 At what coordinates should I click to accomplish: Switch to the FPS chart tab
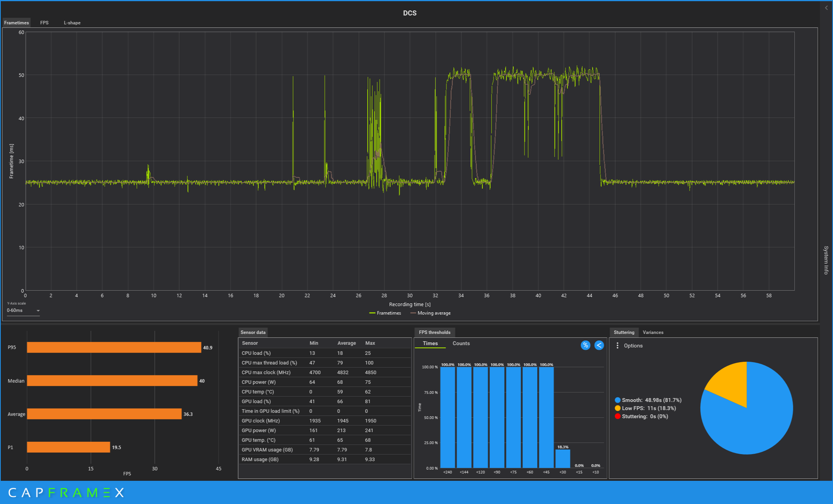click(x=44, y=23)
